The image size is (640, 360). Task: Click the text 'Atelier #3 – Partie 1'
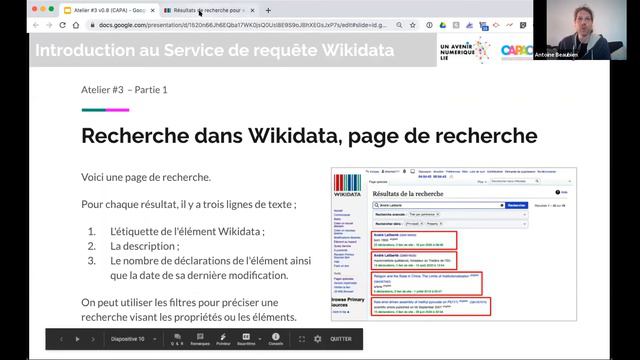pos(124,90)
